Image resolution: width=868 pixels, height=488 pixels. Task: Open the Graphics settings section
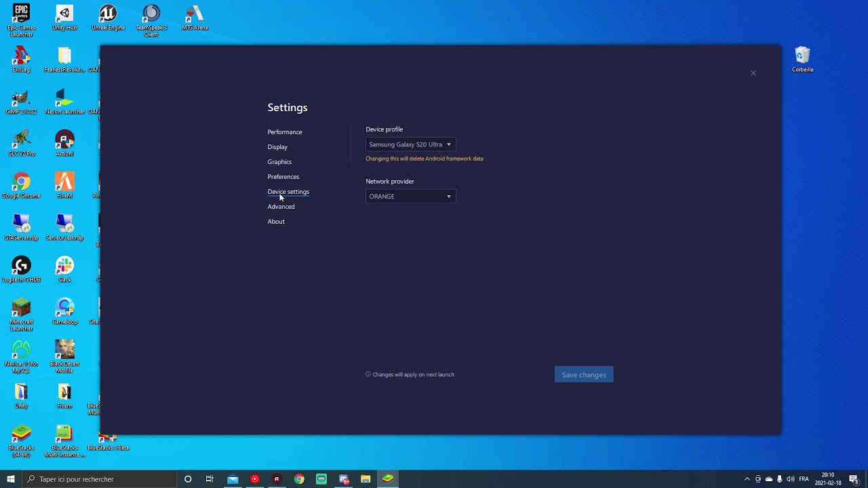(279, 162)
